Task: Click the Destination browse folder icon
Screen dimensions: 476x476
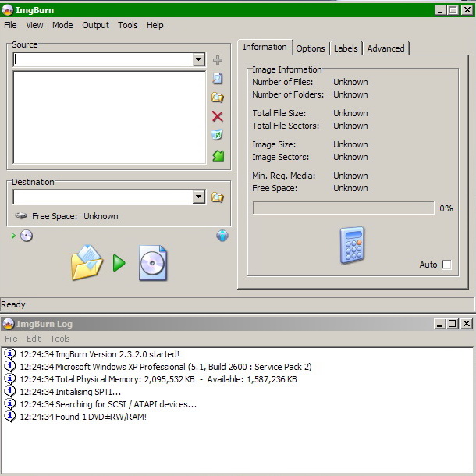Action: click(x=218, y=197)
